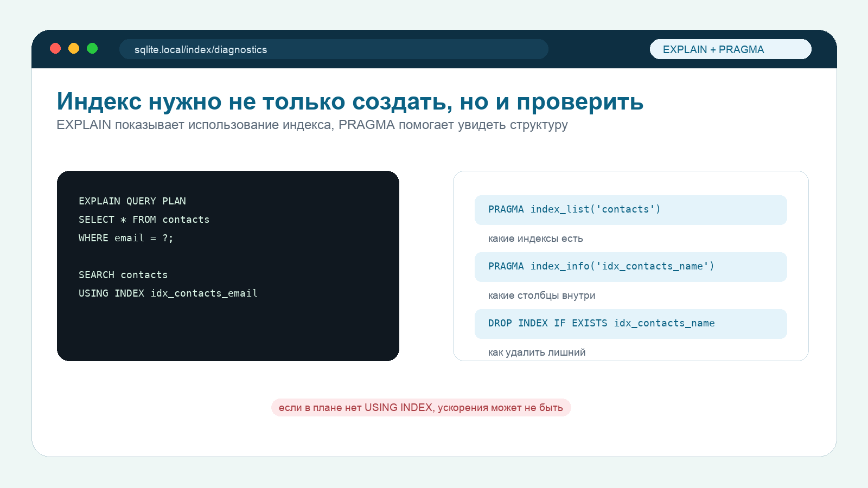Click the caption 'какие индексы есть'

click(535, 239)
